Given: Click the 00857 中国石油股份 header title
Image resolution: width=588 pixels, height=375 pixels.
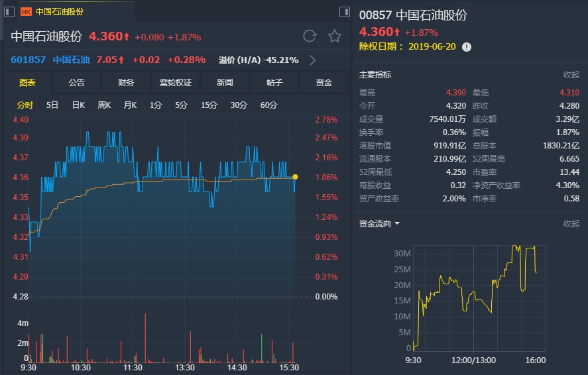Looking at the screenshot, I should [x=413, y=15].
